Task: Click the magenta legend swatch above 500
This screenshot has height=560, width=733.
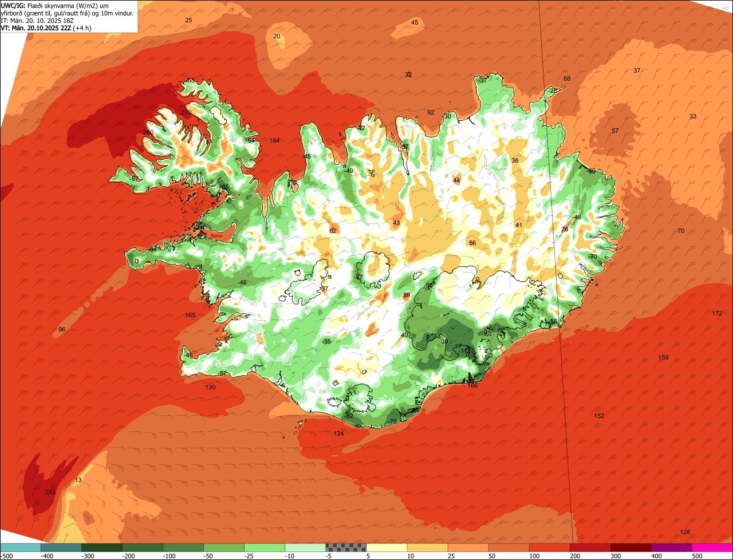Action: (712, 547)
